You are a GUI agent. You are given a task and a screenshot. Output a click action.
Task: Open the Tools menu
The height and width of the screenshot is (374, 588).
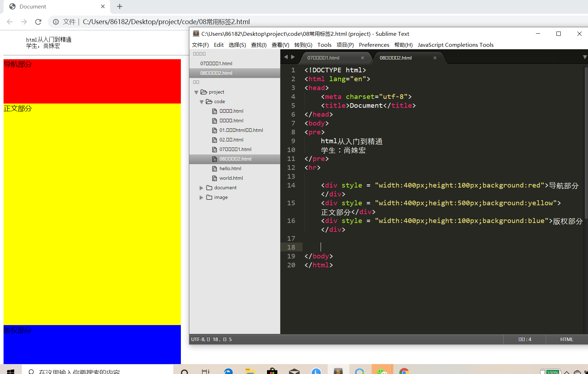coord(324,45)
